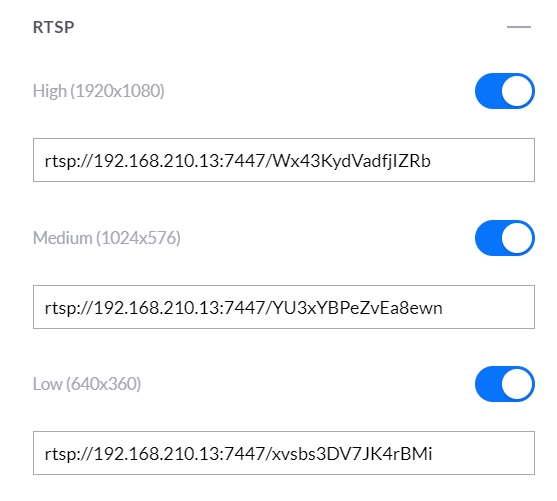Collapse the RTSP section with the dash icon

(x=519, y=27)
